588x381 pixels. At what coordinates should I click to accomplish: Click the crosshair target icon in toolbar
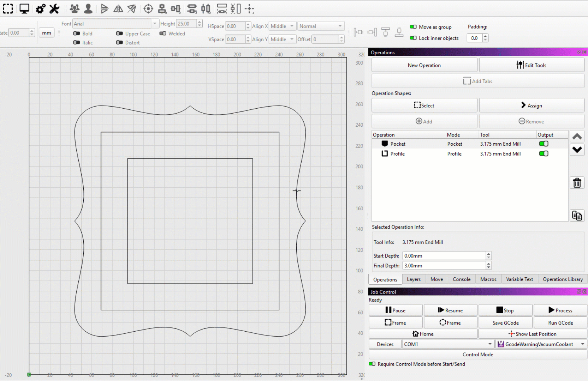click(148, 9)
